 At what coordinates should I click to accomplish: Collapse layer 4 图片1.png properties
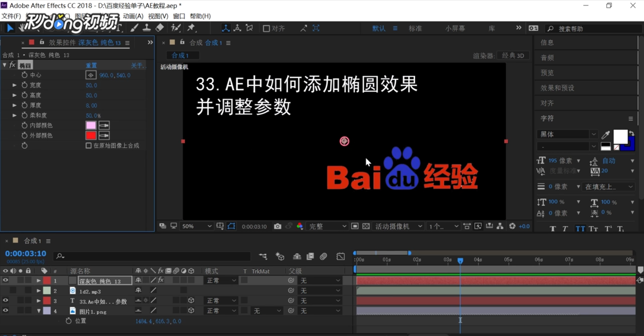click(x=39, y=311)
